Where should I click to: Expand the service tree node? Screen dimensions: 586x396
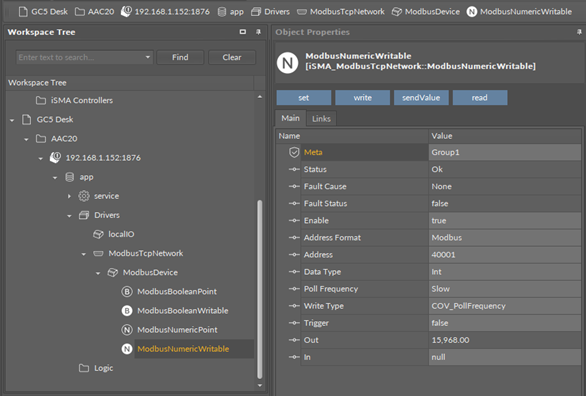pyautogui.click(x=69, y=196)
